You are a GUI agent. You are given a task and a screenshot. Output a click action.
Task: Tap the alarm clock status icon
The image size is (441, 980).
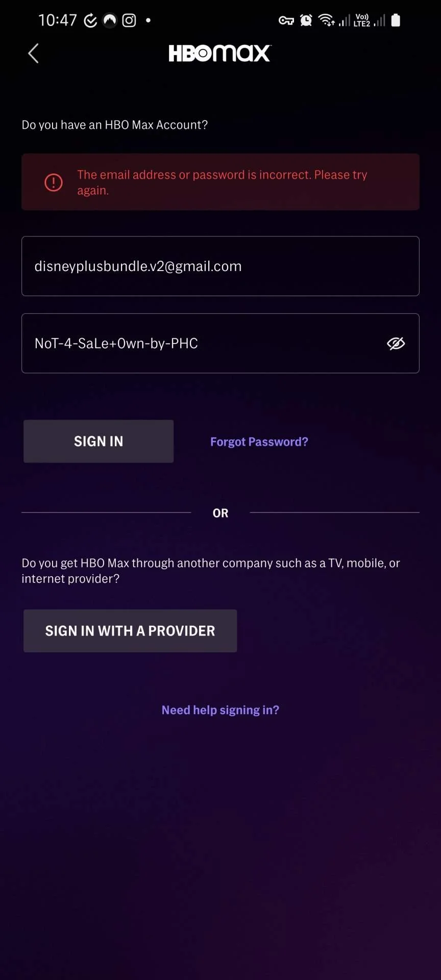tap(306, 20)
